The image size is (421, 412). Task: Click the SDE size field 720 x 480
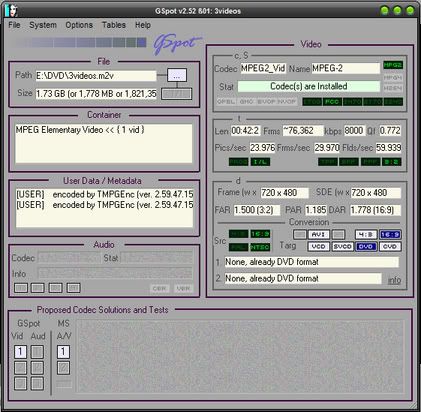376,193
